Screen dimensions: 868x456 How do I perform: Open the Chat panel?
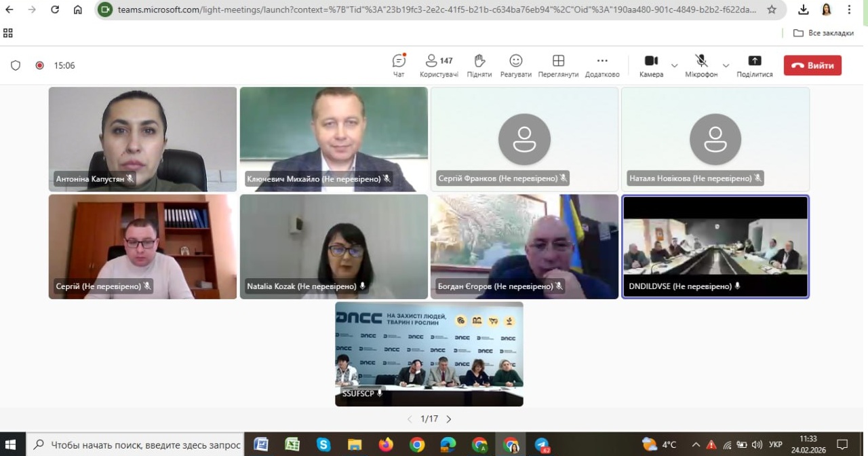[x=399, y=65]
